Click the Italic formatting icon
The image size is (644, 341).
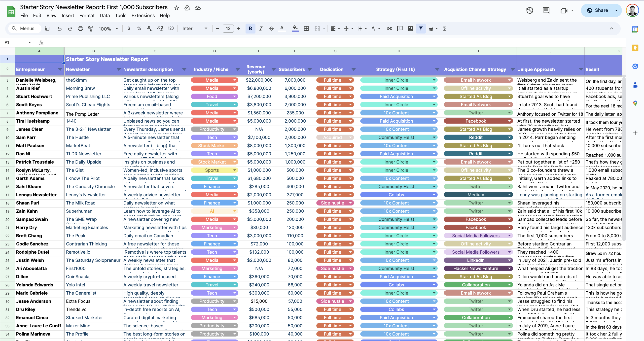coord(261,29)
